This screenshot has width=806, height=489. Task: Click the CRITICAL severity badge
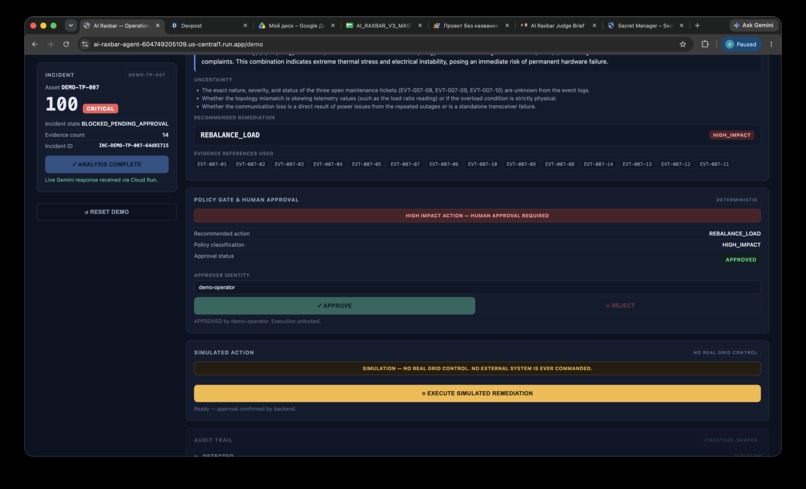[100, 108]
